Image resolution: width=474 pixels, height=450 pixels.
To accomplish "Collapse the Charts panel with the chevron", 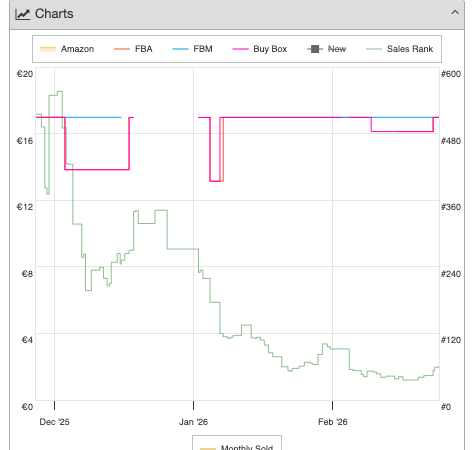I will pos(455,13).
